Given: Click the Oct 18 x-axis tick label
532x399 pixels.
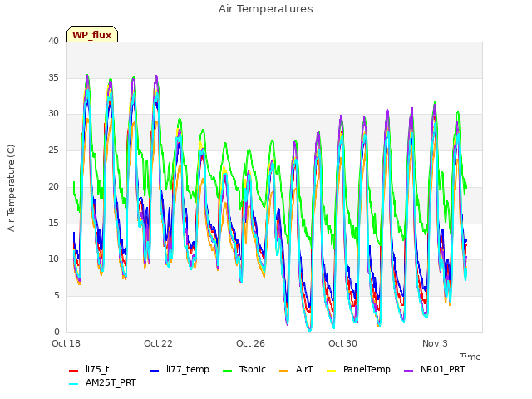Looking at the screenshot, I should tap(66, 343).
